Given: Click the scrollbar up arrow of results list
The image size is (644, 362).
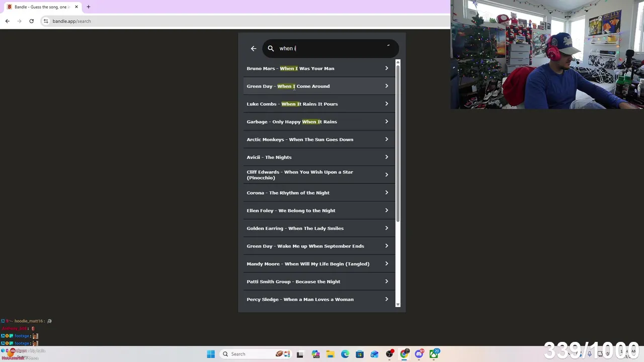Looking at the screenshot, I should pos(398,62).
